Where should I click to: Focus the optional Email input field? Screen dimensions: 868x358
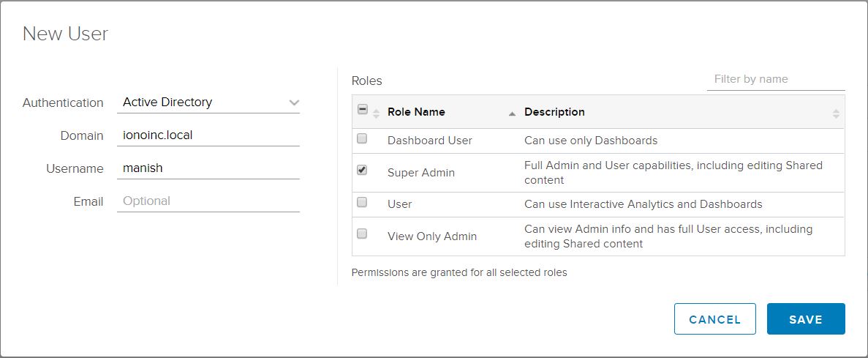tap(208, 201)
